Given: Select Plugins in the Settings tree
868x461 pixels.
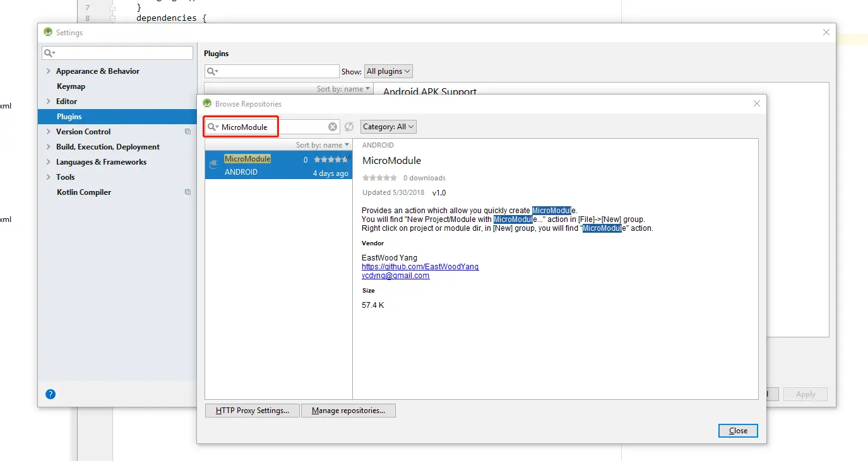Looking at the screenshot, I should [x=117, y=117].
